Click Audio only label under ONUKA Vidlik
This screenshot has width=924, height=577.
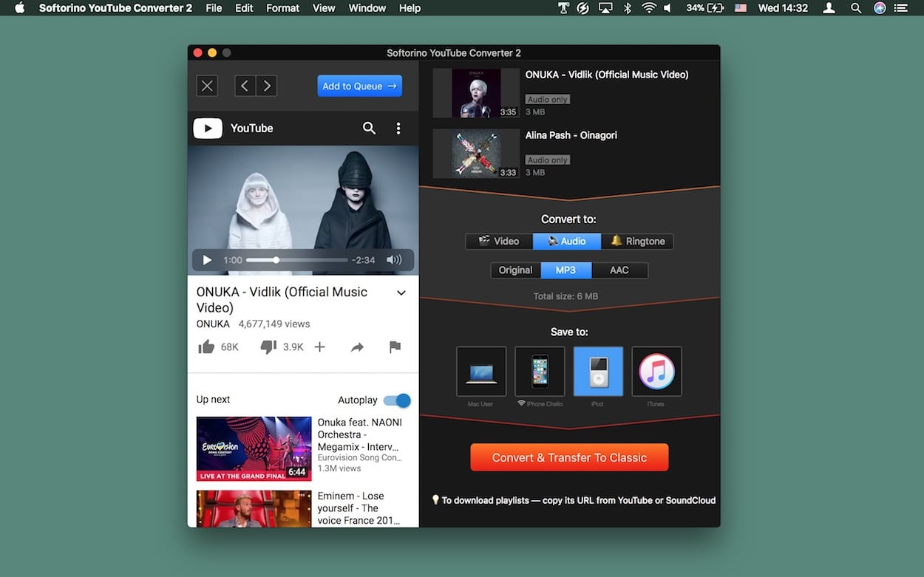click(548, 99)
